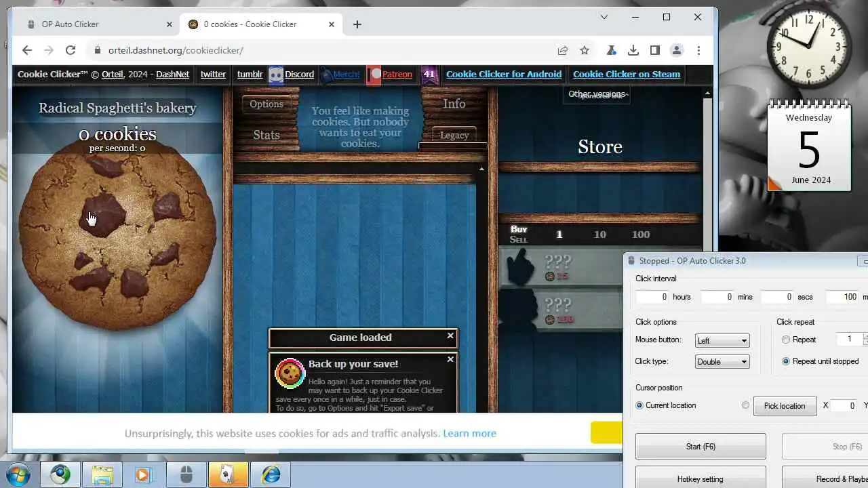Open the twitter link

point(213,75)
